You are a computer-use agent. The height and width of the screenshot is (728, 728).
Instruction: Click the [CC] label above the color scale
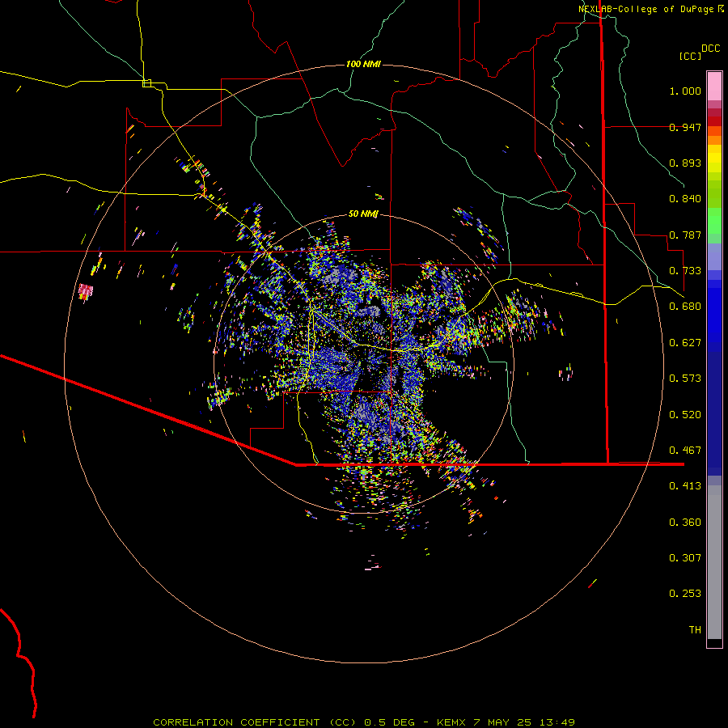(690, 56)
